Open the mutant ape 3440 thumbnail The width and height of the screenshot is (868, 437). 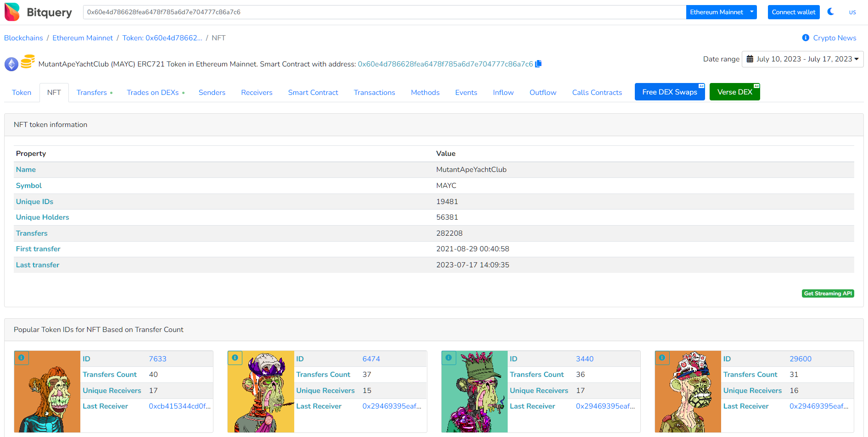pos(475,392)
